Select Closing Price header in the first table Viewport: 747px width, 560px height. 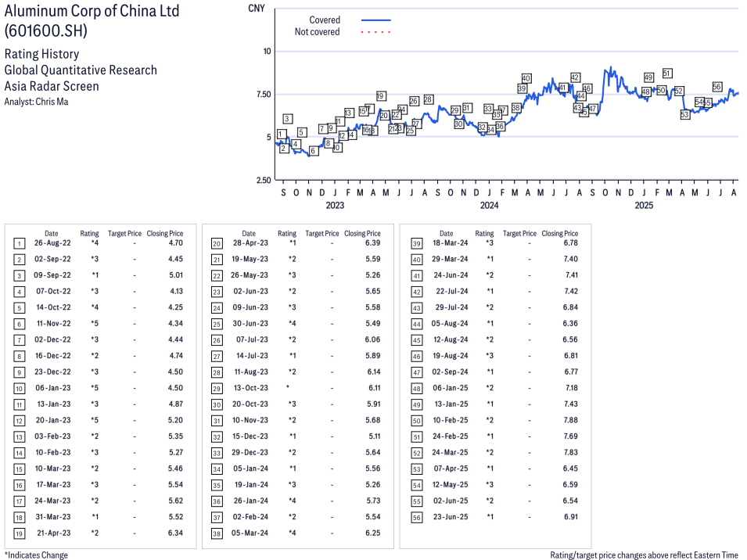[x=165, y=233]
